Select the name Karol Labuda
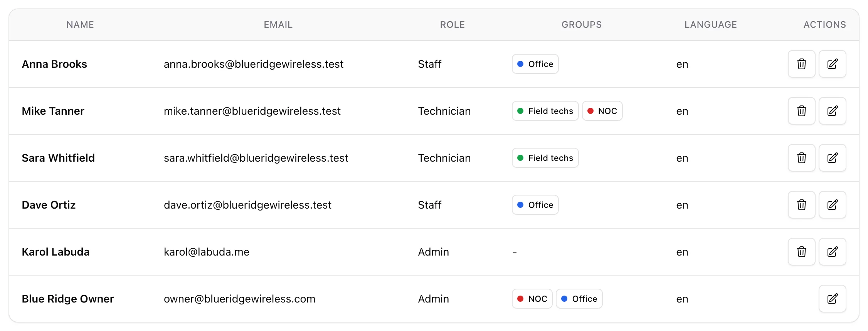 click(x=56, y=252)
